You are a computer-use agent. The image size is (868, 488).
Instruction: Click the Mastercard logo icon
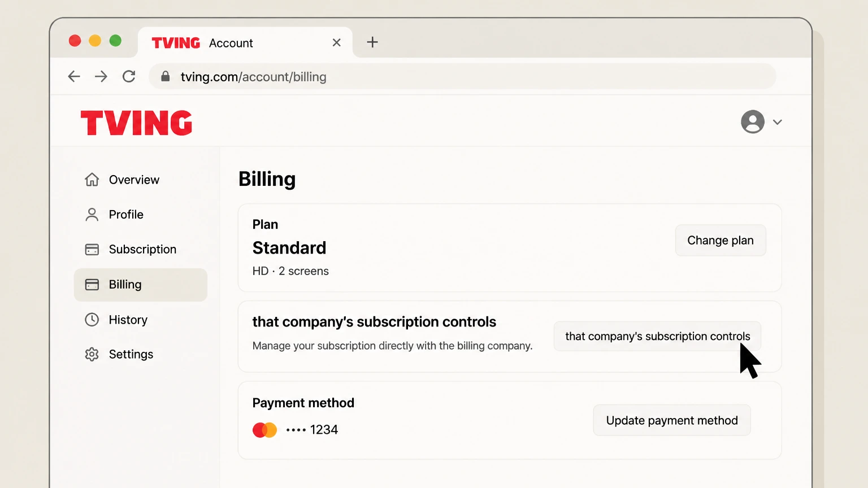[x=264, y=430]
